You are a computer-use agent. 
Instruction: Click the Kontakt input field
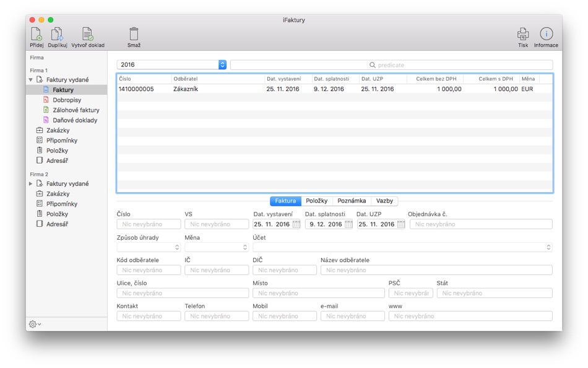(149, 316)
